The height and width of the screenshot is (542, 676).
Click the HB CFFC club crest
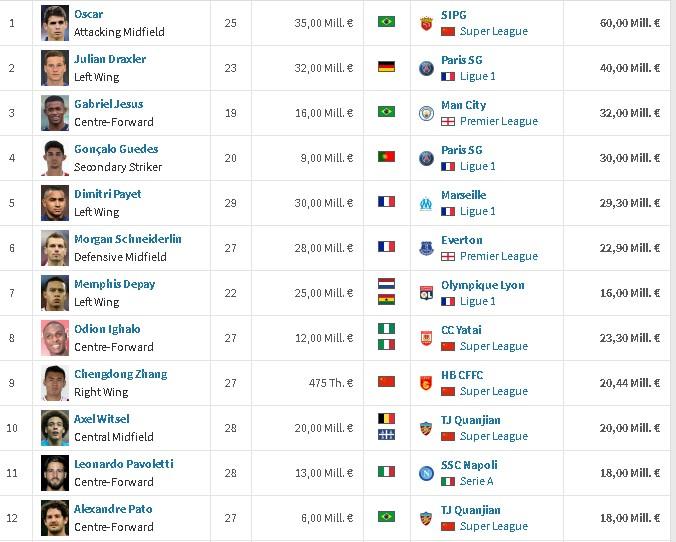click(x=426, y=383)
